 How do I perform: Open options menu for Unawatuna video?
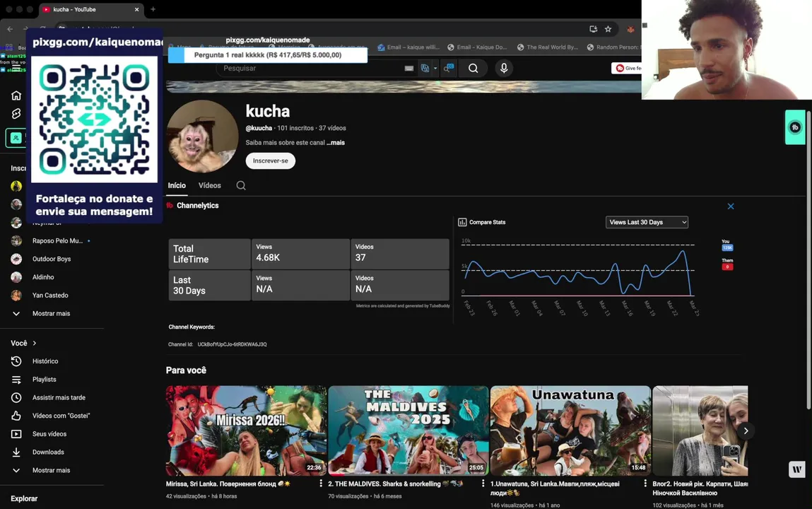tap(645, 483)
